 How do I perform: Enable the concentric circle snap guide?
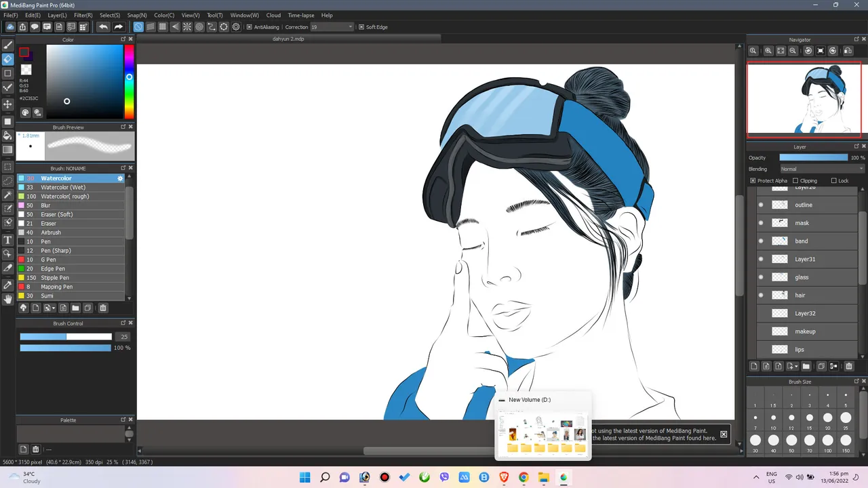point(199,27)
